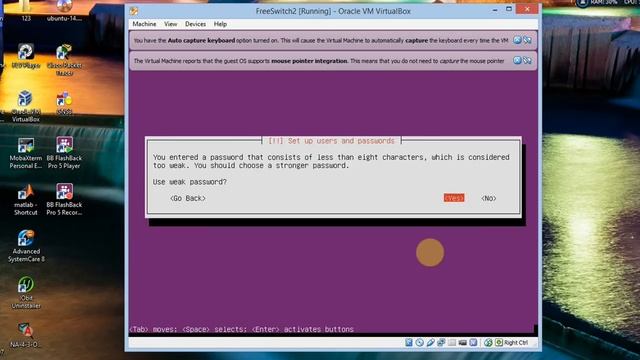Viewport: 640px width, 360px height.
Task: Dismiss the auto capture keyboard notice
Action: (517, 40)
